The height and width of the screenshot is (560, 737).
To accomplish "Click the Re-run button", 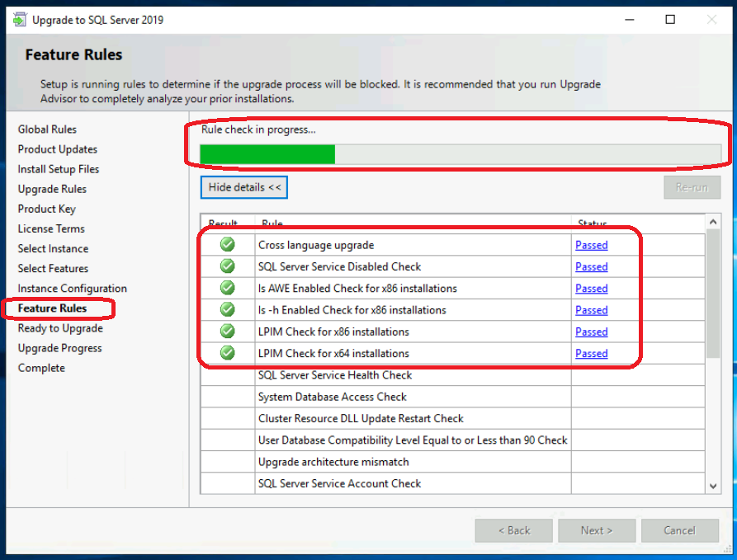I will (692, 187).
